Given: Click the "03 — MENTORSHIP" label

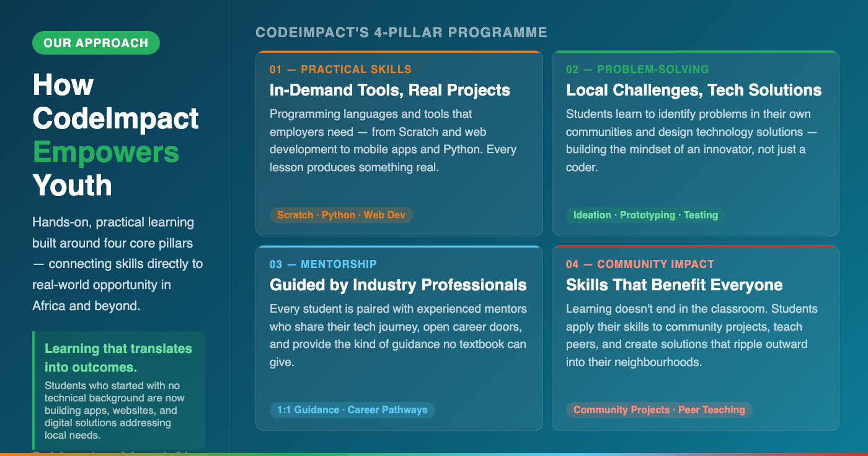Looking at the screenshot, I should pyautogui.click(x=323, y=264).
